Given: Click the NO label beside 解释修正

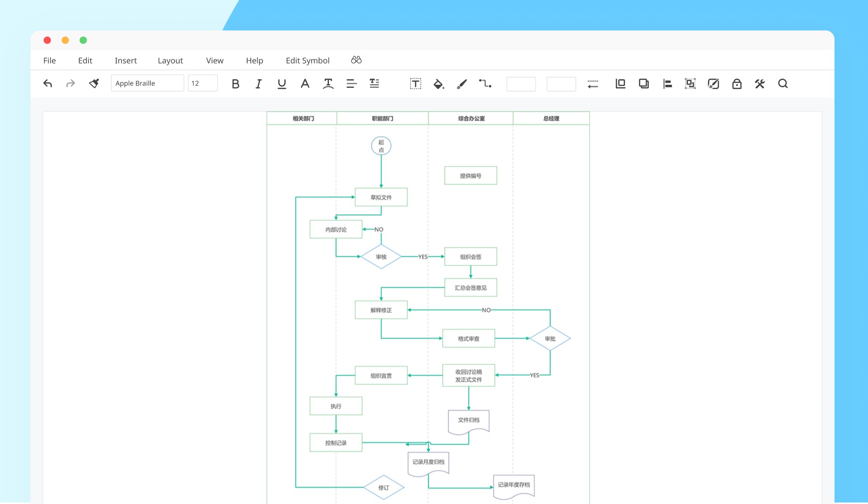Looking at the screenshot, I should 486,310.
